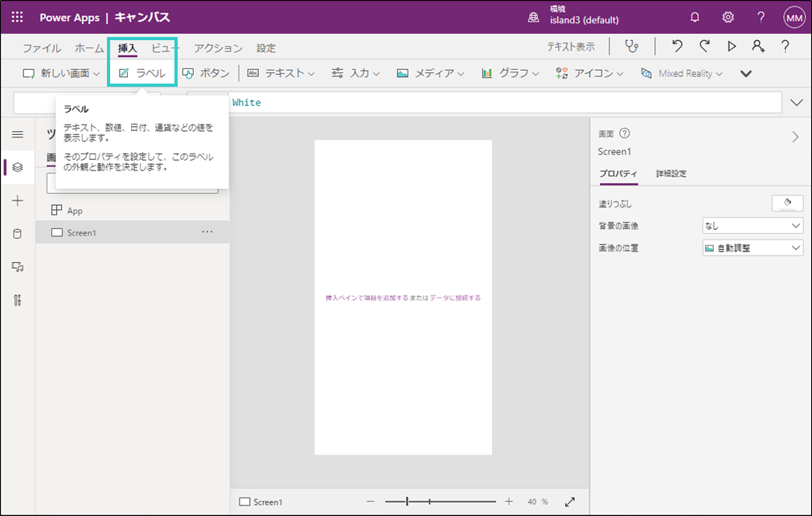Click the Insert plus icon in sidebar

pyautogui.click(x=18, y=200)
